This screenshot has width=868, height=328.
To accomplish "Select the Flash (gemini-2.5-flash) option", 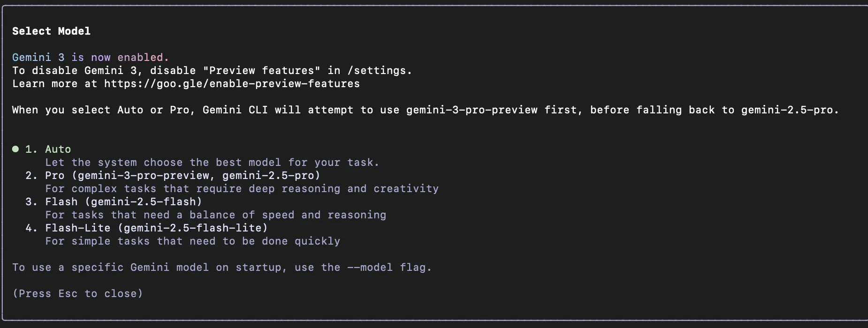I will point(123,201).
